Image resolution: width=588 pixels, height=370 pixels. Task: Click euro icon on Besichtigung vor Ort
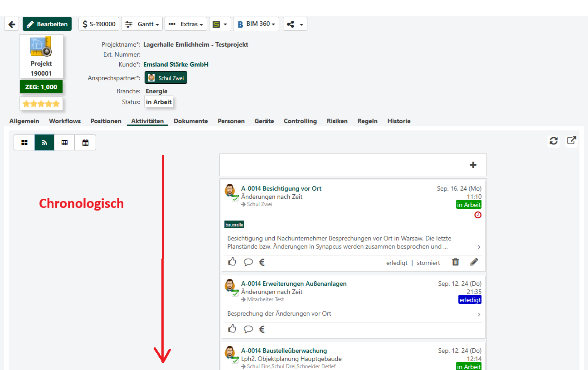tap(262, 262)
